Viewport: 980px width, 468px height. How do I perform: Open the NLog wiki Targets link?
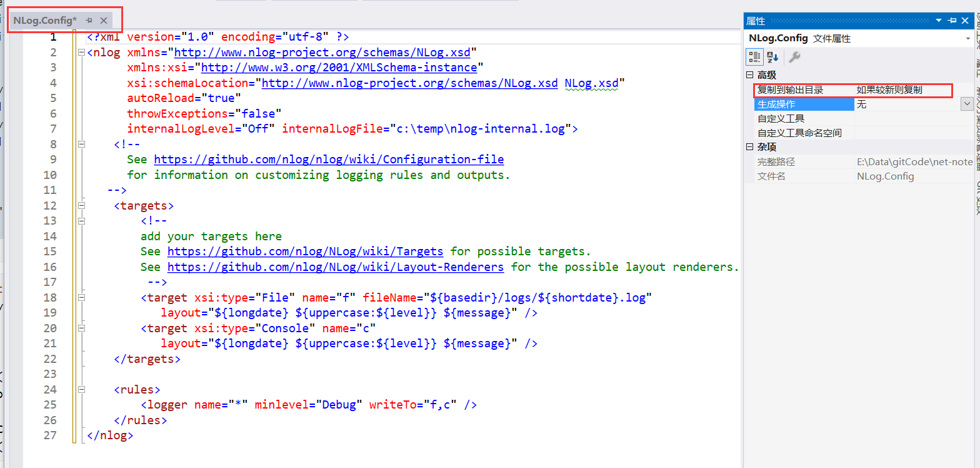305,252
